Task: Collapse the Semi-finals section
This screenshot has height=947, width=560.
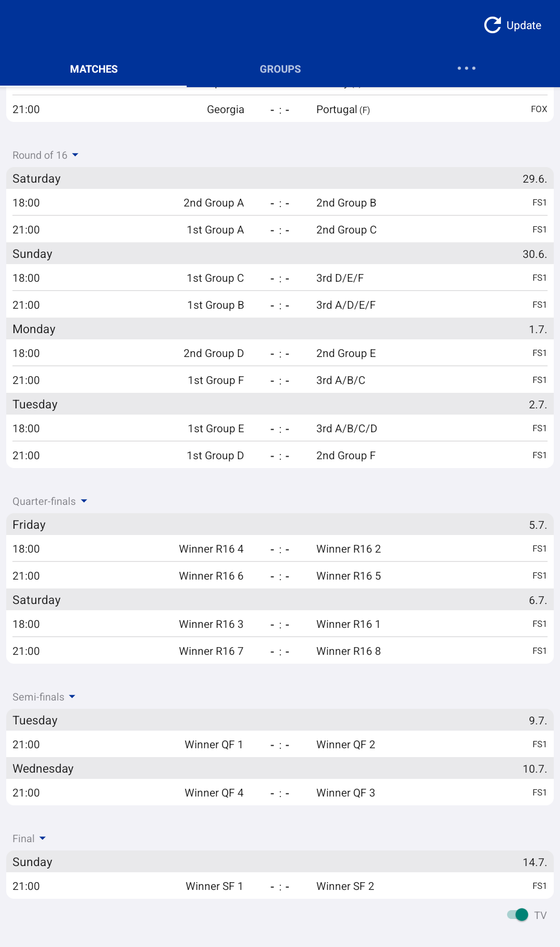Action: (72, 697)
